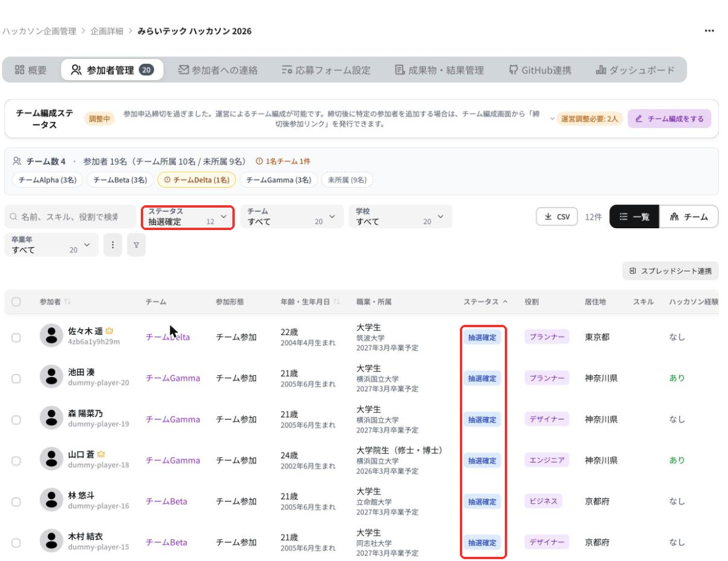Download the list via CSV button
The height and width of the screenshot is (561, 728).
point(557,217)
